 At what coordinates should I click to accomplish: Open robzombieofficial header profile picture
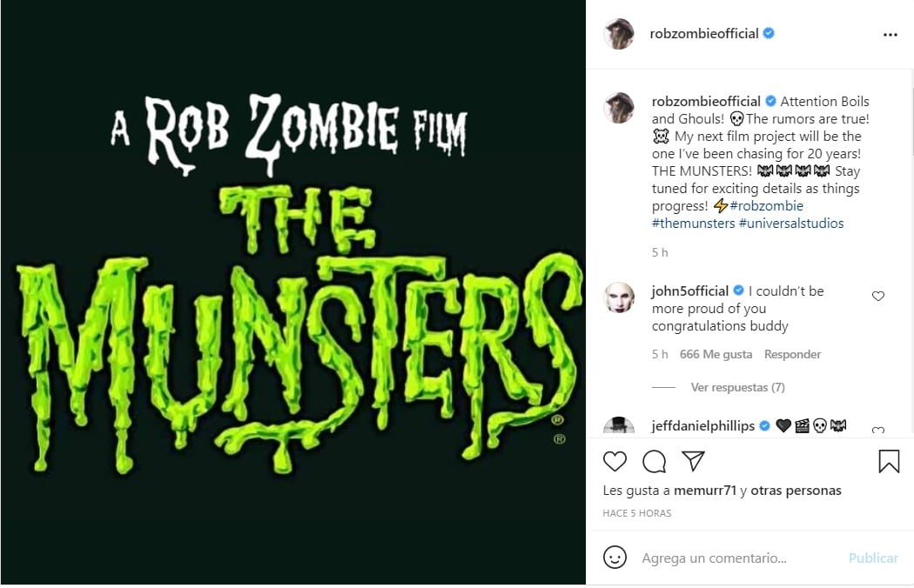pyautogui.click(x=619, y=34)
